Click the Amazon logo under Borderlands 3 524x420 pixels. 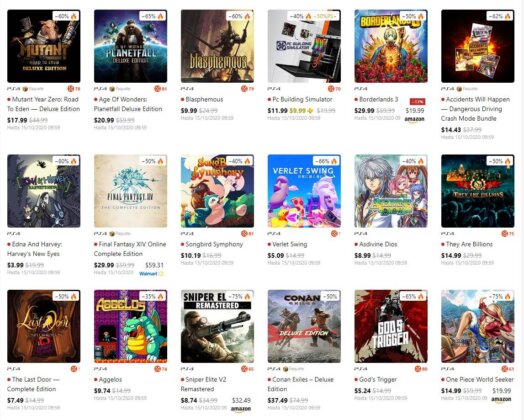point(415,119)
